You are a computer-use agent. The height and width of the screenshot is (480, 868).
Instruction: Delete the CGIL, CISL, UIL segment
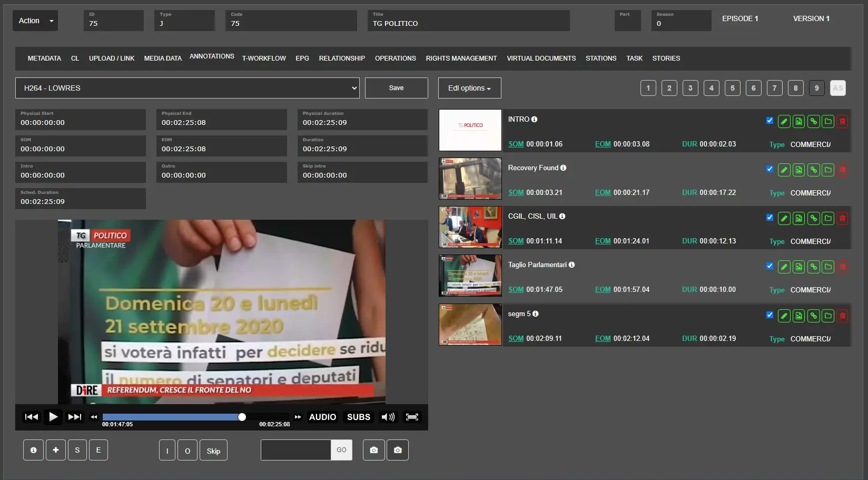point(842,218)
